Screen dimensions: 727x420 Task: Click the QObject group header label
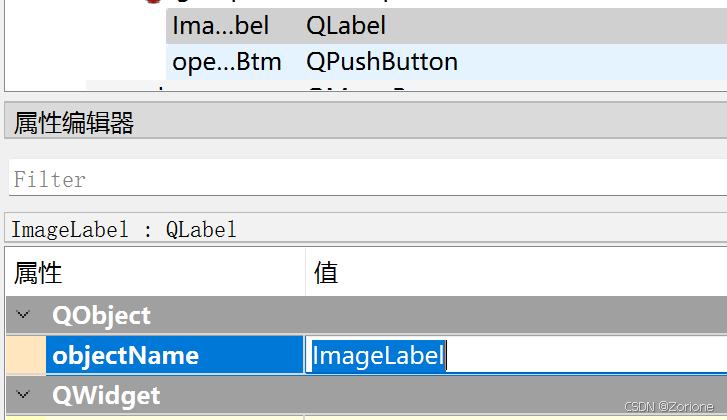pos(101,316)
